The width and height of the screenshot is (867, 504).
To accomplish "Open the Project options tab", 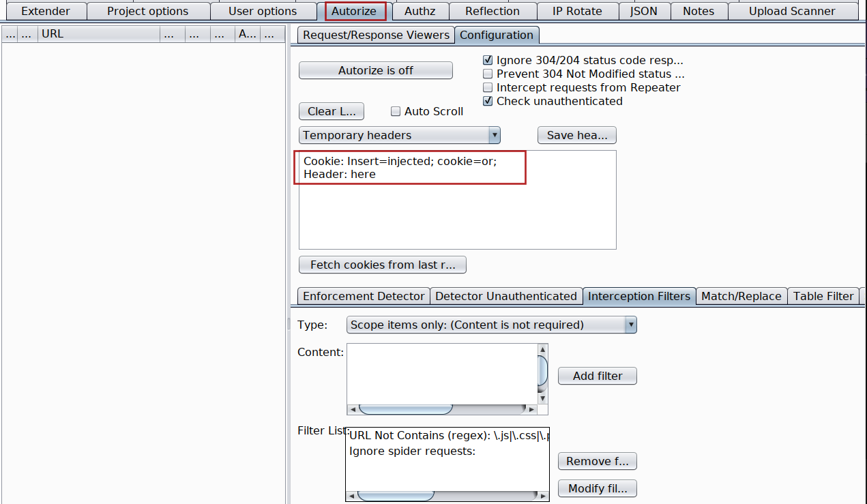I will (x=148, y=11).
